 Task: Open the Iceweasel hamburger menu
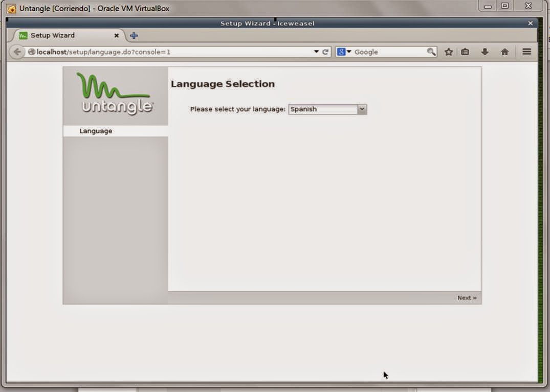click(x=526, y=52)
